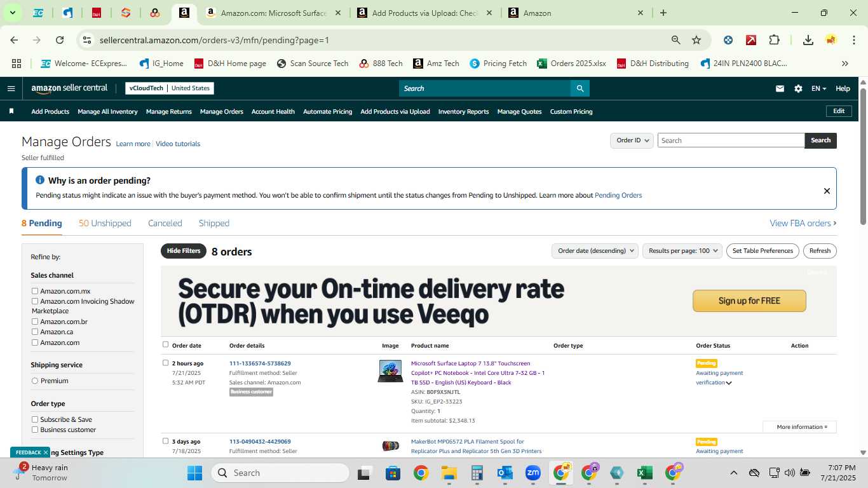Open the Video tutorials link

point(178,144)
